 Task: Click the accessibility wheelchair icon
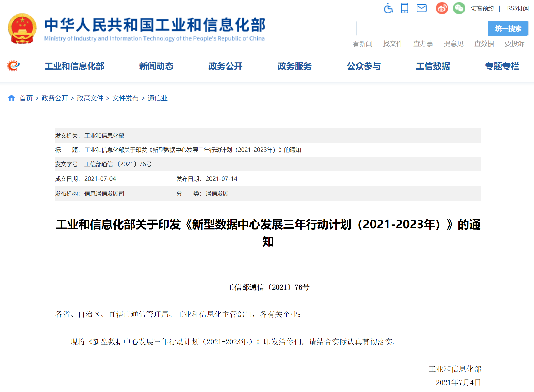point(388,8)
